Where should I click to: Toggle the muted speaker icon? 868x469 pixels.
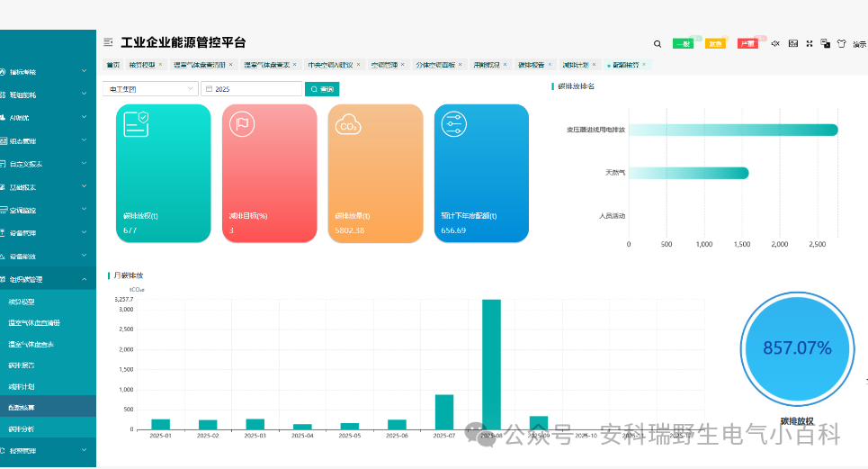775,43
